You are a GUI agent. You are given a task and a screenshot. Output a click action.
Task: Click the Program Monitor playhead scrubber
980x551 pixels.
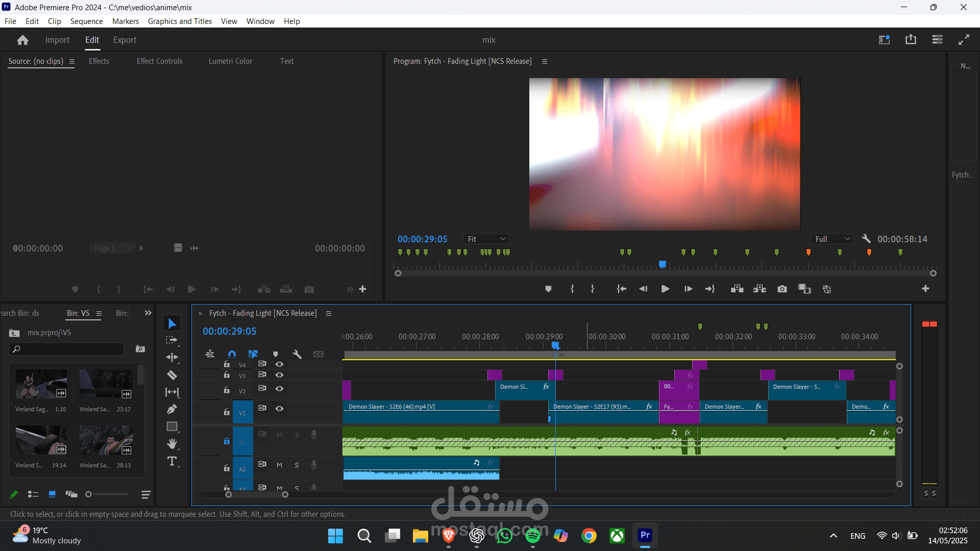pyautogui.click(x=663, y=264)
